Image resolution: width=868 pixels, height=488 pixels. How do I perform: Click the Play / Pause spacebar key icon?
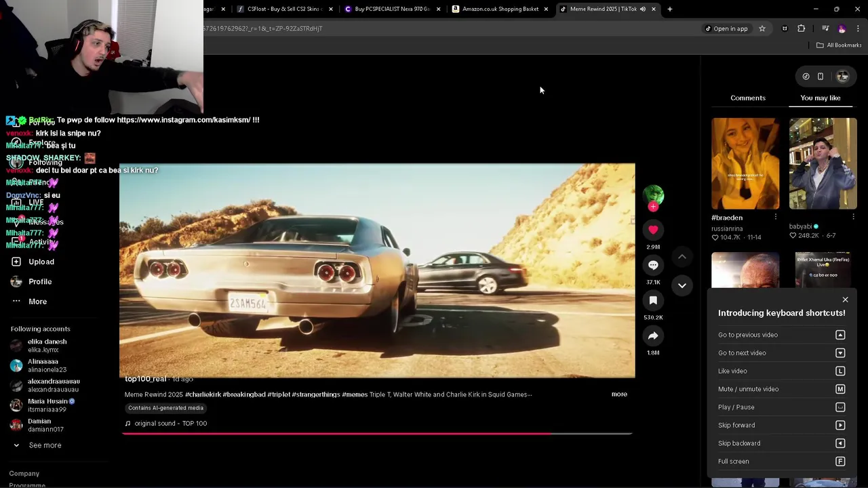pos(840,407)
